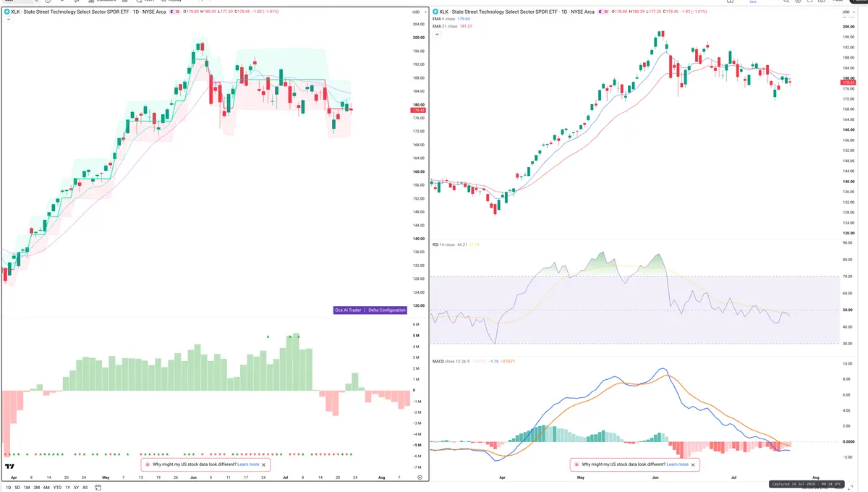Collapse right chart legend chevron below EMA 21
The height and width of the screenshot is (492, 868).
436,34
